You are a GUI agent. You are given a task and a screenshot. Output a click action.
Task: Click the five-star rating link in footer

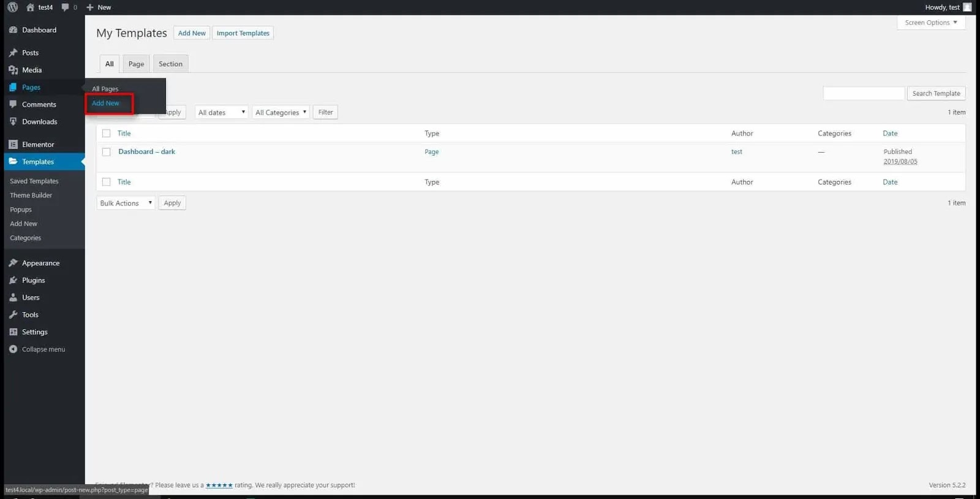[219, 485]
